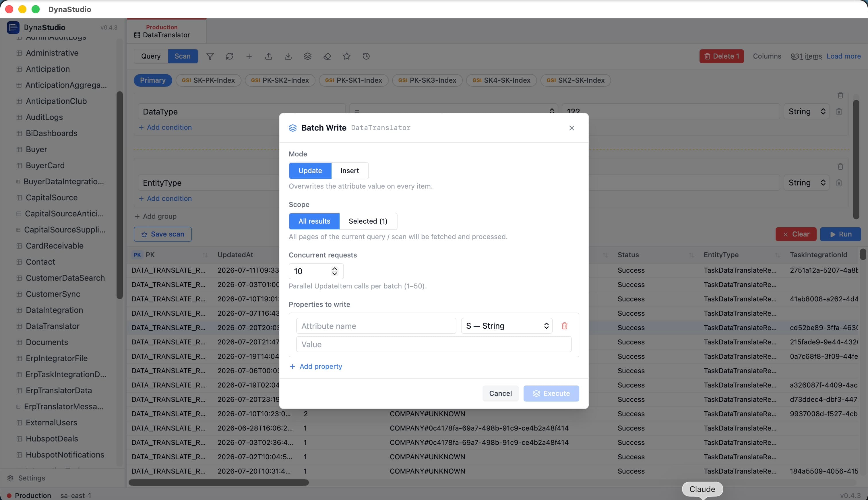Sort by PK column sort arrows
Viewport: 868px width, 500px height.
click(205, 255)
